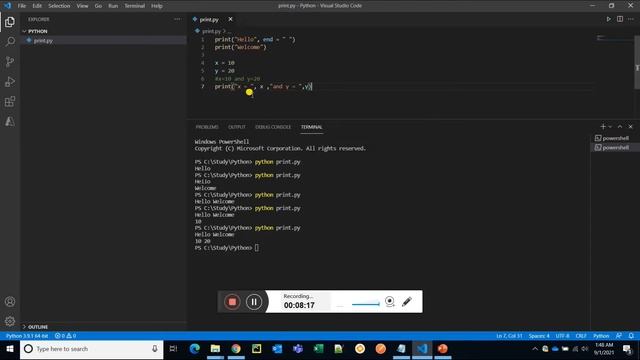Image resolution: width=640 pixels, height=360 pixels.
Task: Click Ln 7, Col 31 in status bar
Action: (509, 336)
